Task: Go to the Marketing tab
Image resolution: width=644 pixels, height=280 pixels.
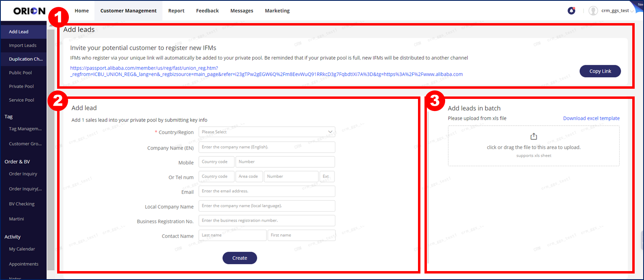Action: (277, 11)
